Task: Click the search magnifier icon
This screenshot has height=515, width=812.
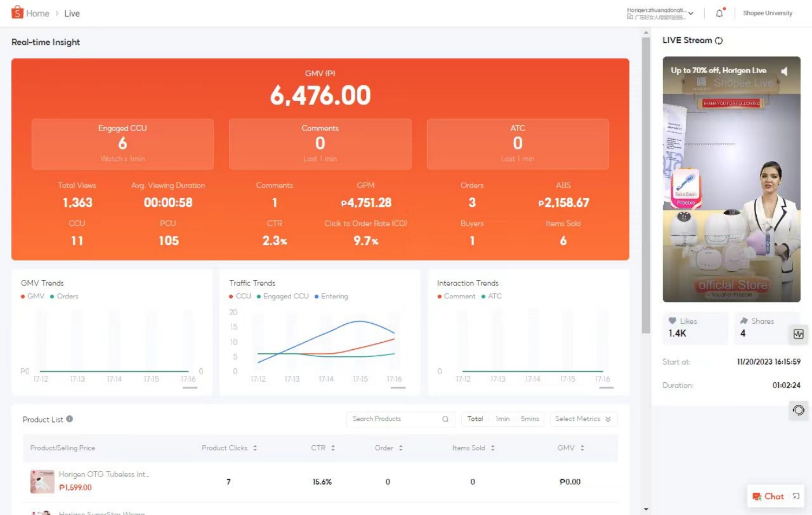Action: [x=445, y=419]
